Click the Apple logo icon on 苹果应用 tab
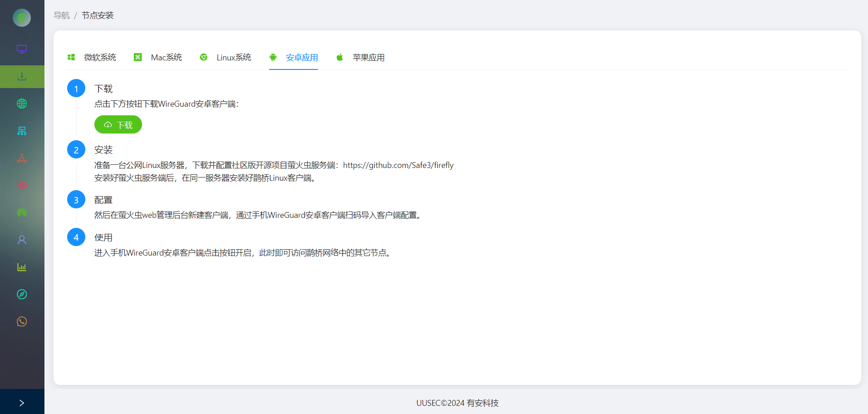This screenshot has width=868, height=414. tap(339, 57)
